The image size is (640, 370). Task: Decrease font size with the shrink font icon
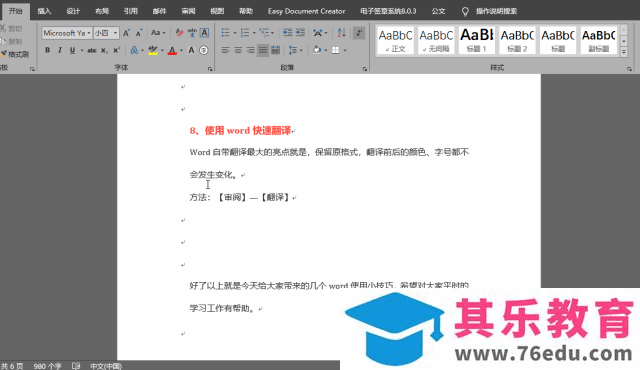pos(139,33)
